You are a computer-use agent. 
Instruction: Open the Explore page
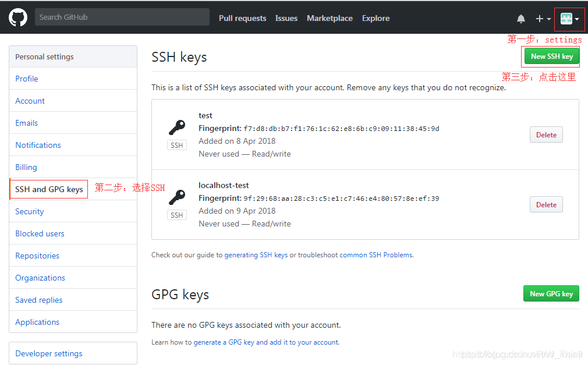376,18
